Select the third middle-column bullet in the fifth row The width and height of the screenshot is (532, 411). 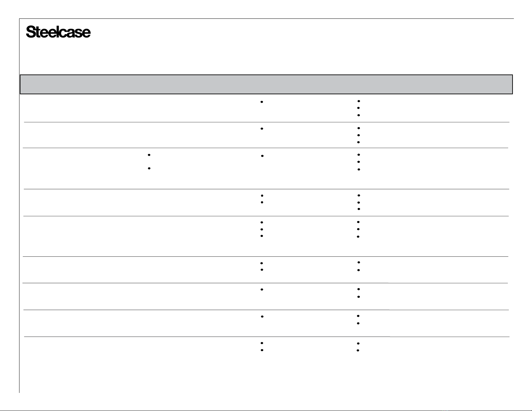click(x=261, y=236)
